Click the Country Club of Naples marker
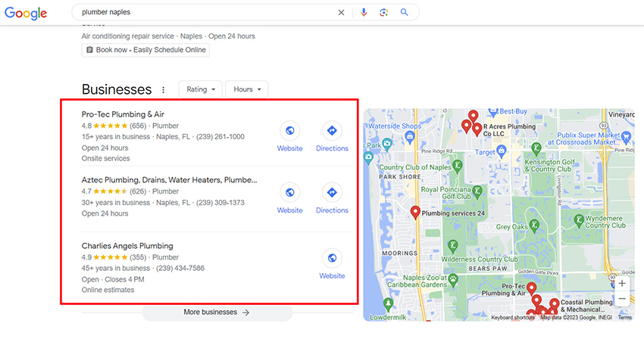644x339 pixels. pos(457,166)
